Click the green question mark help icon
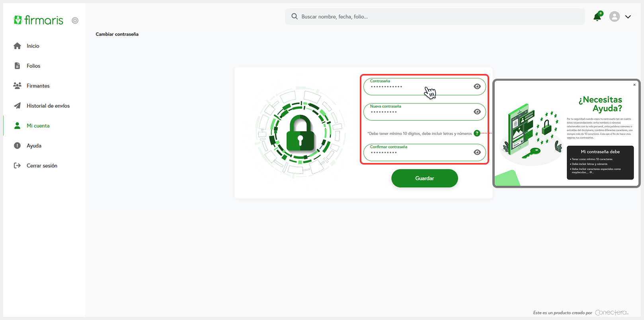The width and height of the screenshot is (644, 320). click(477, 134)
